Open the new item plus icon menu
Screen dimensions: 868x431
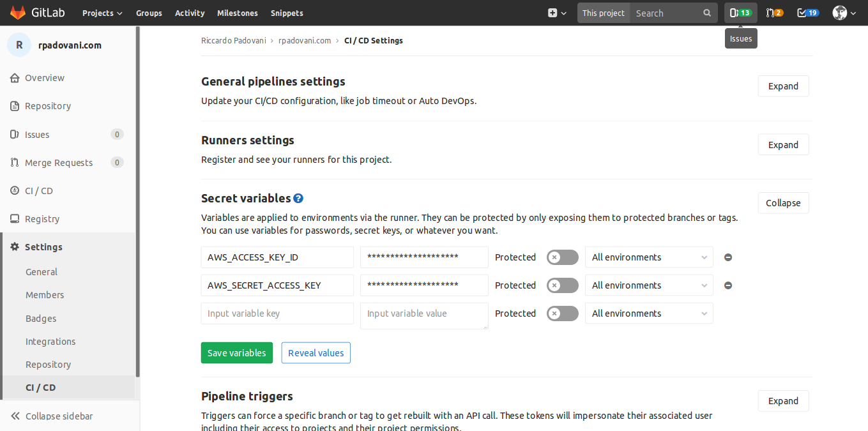pyautogui.click(x=556, y=13)
